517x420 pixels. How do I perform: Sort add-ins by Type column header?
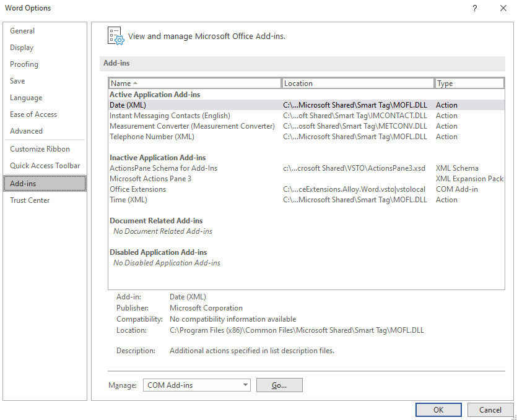[x=469, y=84]
